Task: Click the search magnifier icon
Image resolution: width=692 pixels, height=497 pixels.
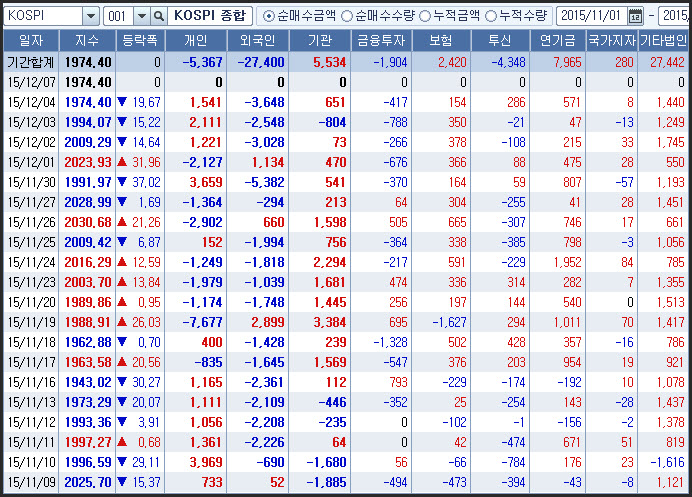Action: [158, 16]
